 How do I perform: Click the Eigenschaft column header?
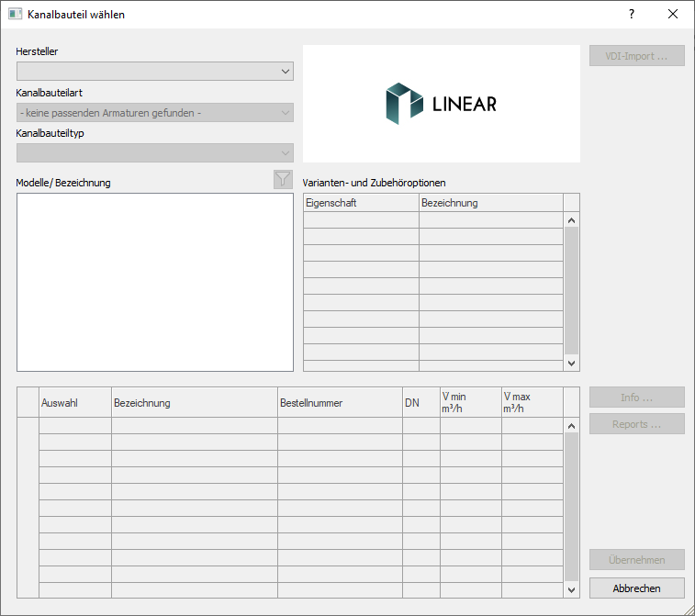tap(361, 203)
